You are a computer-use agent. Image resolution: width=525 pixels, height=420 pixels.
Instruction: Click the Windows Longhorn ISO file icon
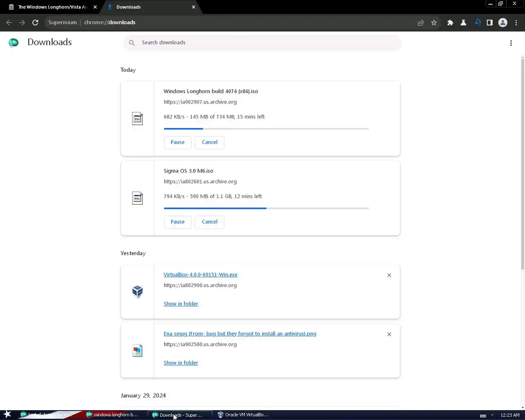click(x=137, y=119)
